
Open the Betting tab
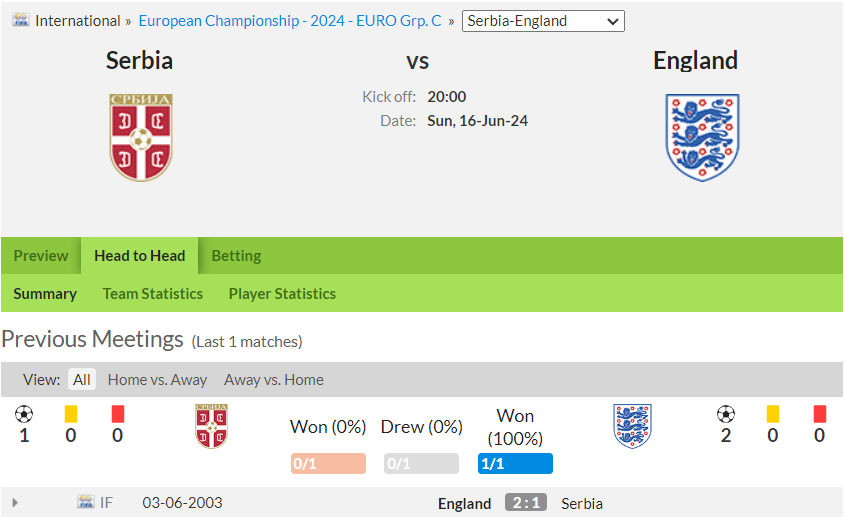237,255
